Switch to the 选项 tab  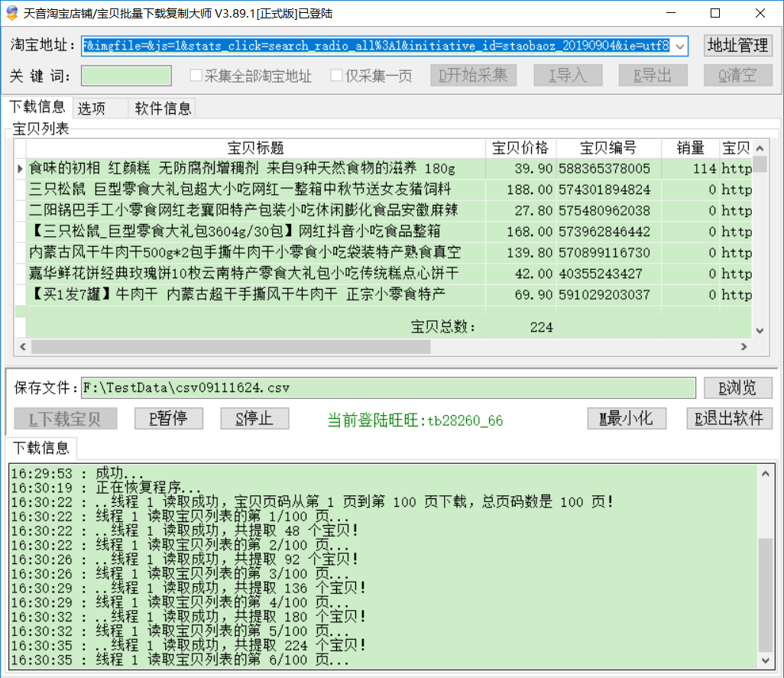[92, 109]
